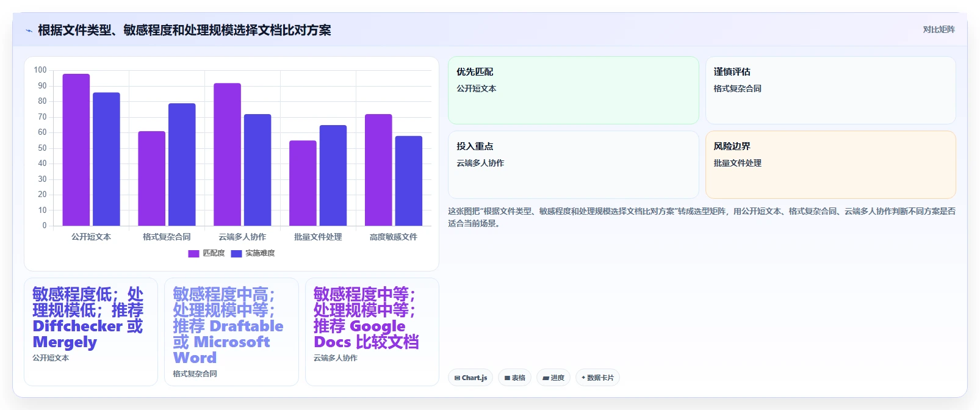Viewport: 980px width, 410px height.
Task: Click the description paragraph starting 这张图把
Action: 702,217
